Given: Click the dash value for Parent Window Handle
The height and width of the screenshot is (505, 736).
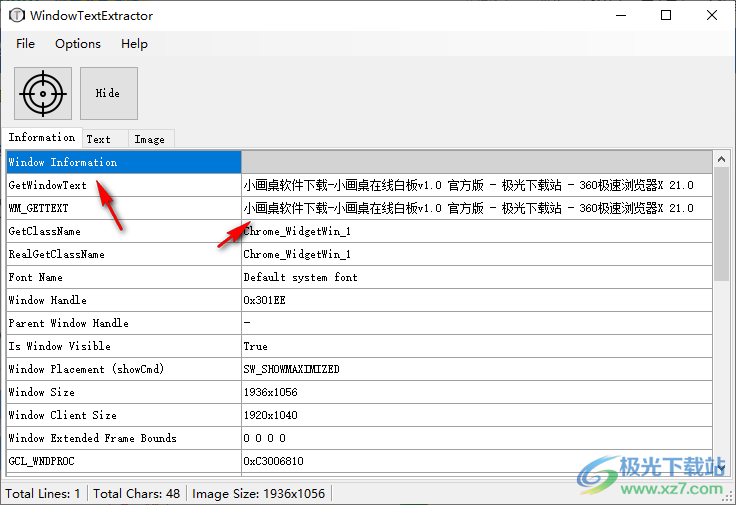Looking at the screenshot, I should pos(477,323).
